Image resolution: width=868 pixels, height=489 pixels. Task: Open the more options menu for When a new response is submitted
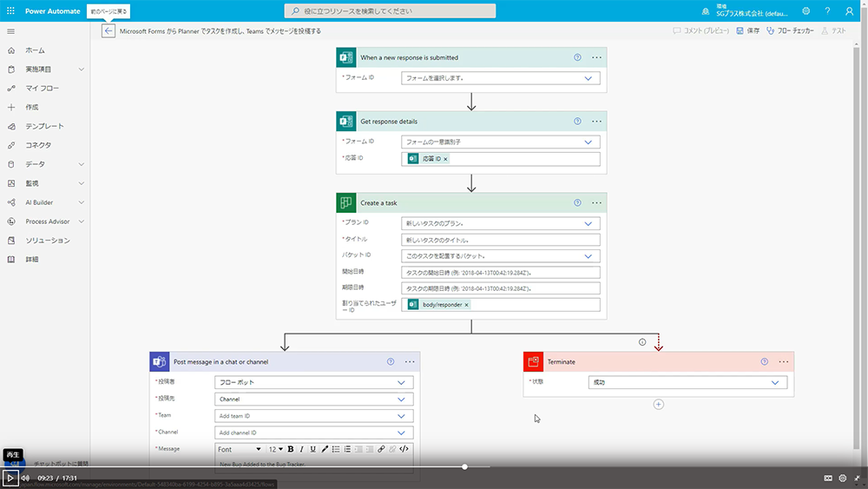596,57
